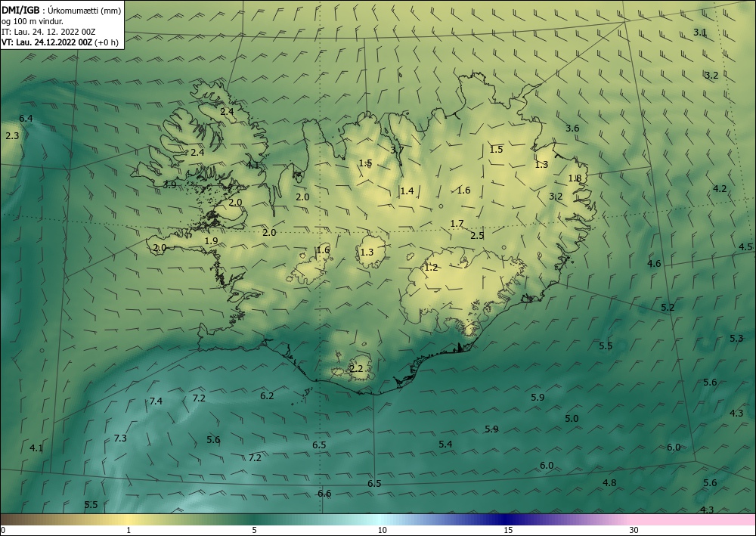This screenshot has height=536, width=756.
Task: Click the 5.4 value label
Action: tap(445, 444)
